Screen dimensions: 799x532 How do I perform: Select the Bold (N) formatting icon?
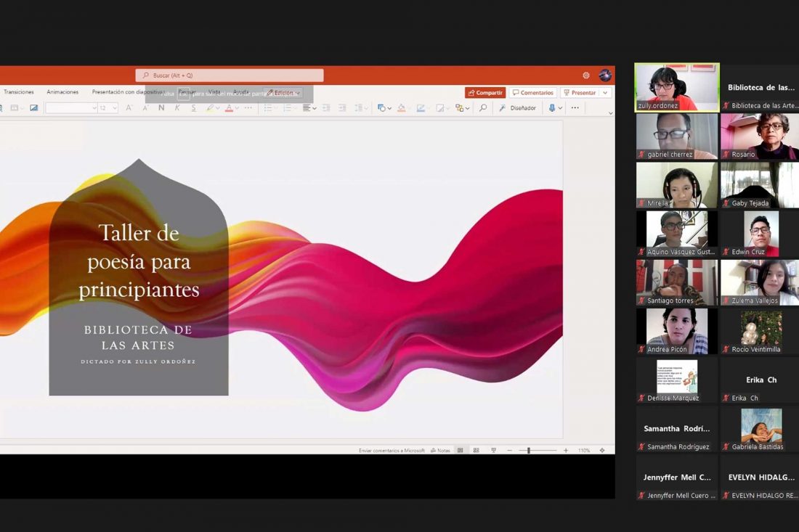[x=161, y=107]
